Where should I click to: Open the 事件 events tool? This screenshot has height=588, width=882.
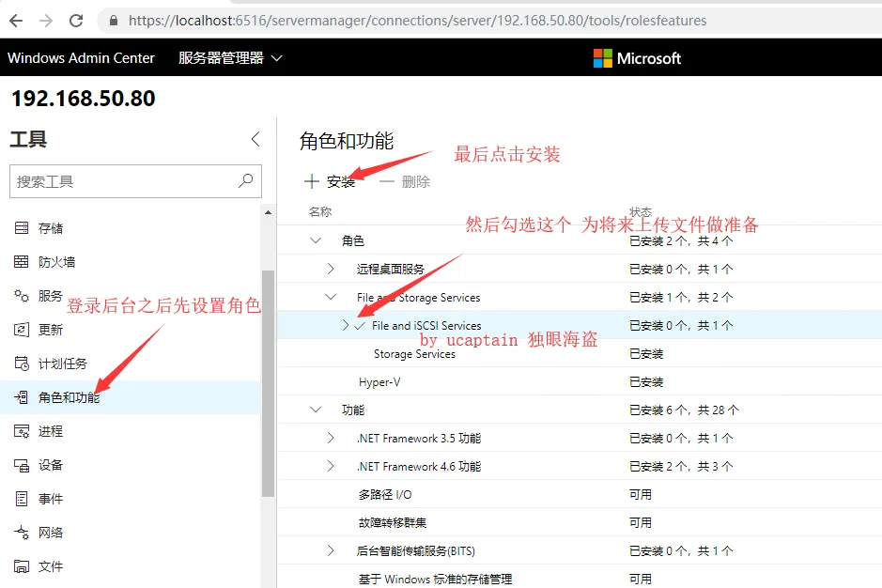[131, 499]
